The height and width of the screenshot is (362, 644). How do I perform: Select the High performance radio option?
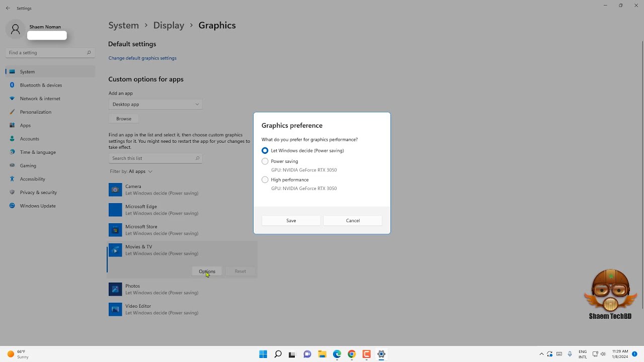click(x=265, y=179)
